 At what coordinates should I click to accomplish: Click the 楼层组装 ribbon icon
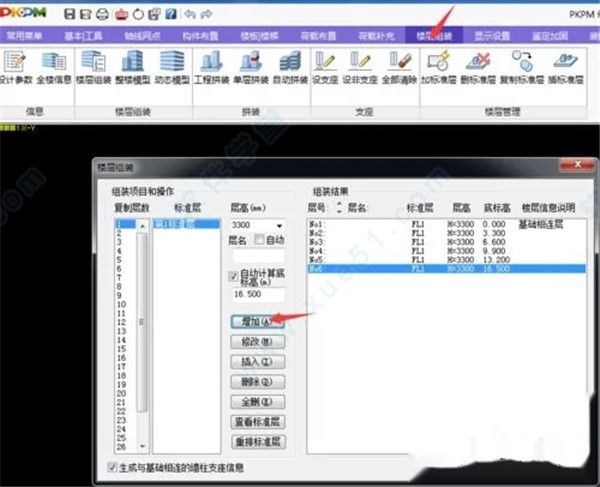click(x=93, y=67)
